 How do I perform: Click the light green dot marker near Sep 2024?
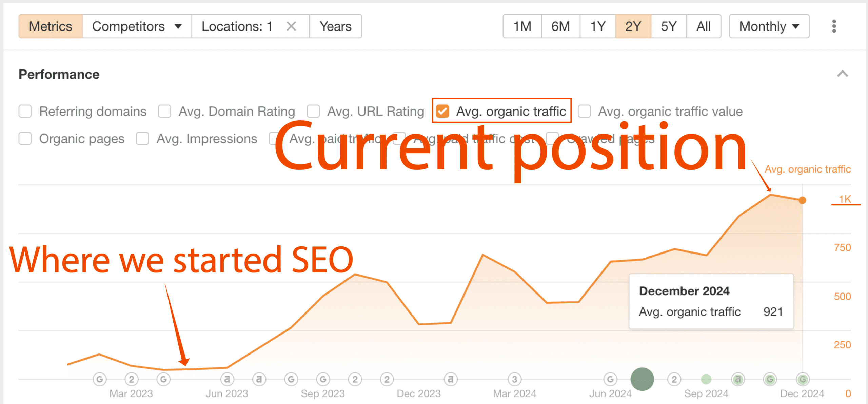point(706,379)
